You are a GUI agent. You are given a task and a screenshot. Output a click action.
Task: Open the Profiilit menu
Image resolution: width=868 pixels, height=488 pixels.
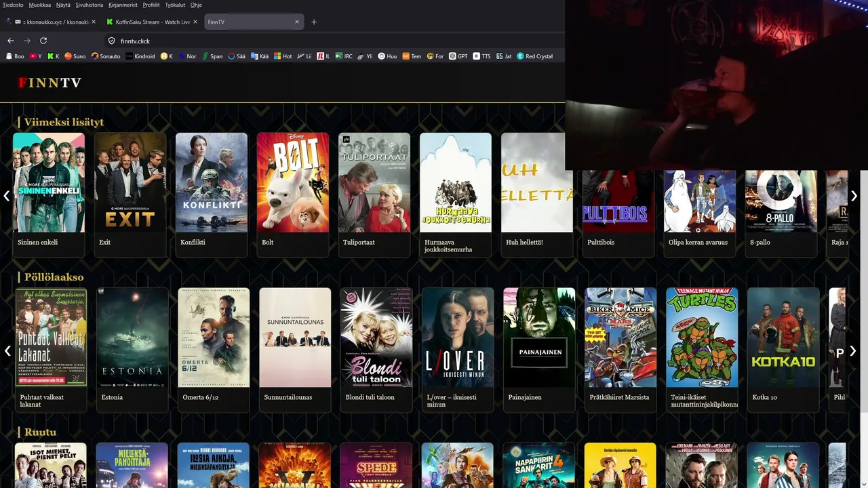[x=151, y=5]
